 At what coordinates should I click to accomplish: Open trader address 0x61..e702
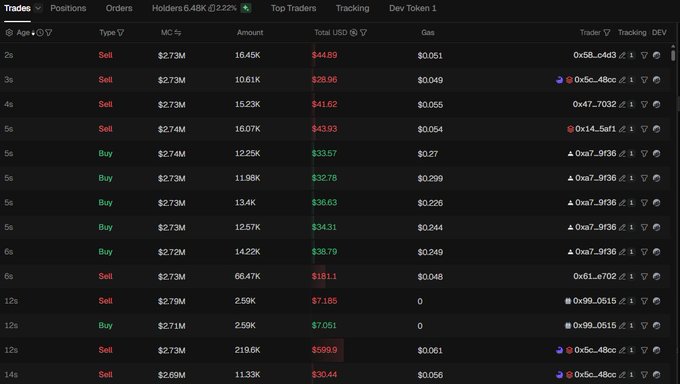[x=595, y=276]
